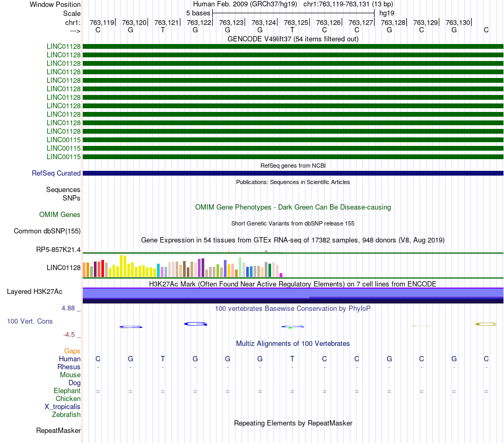Open the GENCODE V49lift37 track title
Screen dimensions: 504x443
[x=293, y=39]
